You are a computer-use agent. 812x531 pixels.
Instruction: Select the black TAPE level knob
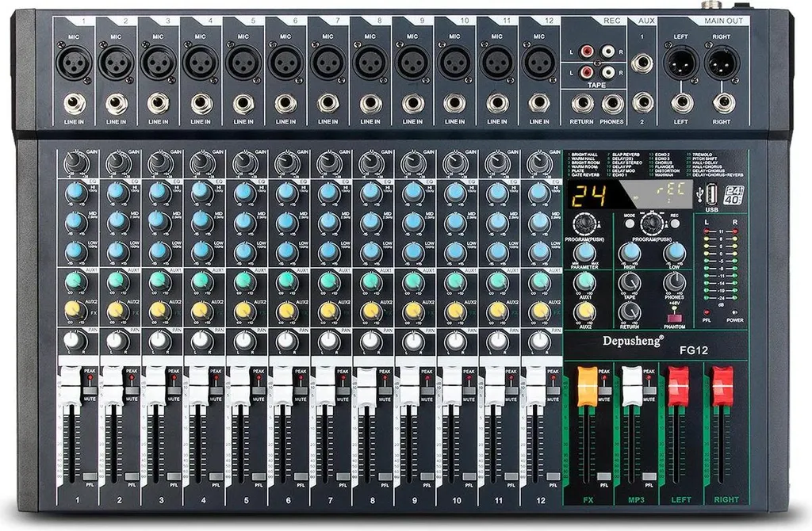point(630,282)
